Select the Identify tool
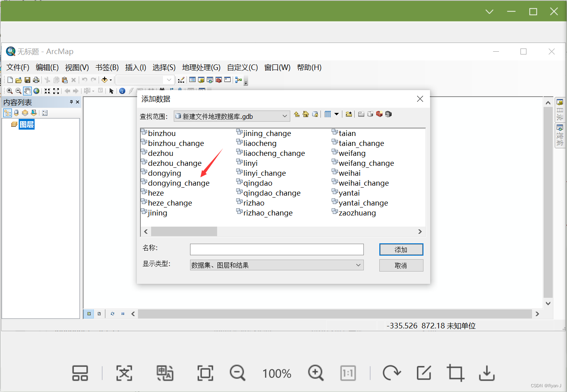This screenshot has width=567, height=392. coord(122,91)
